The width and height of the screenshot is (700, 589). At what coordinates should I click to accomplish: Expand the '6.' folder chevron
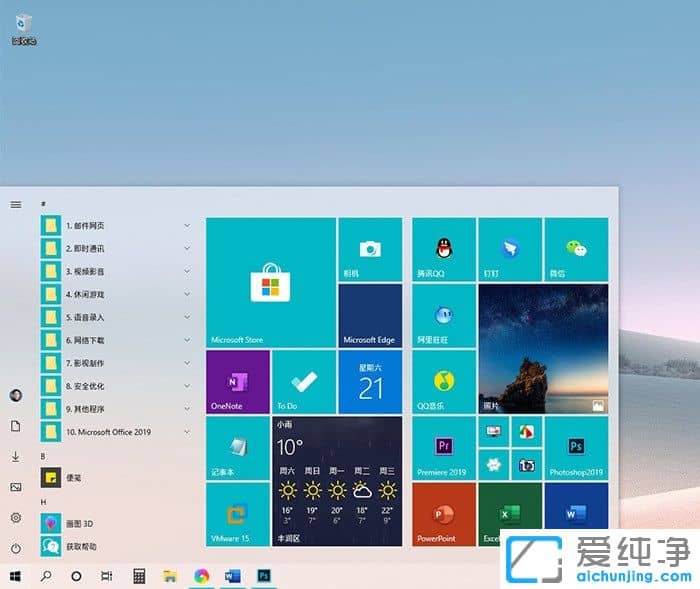(x=188, y=340)
